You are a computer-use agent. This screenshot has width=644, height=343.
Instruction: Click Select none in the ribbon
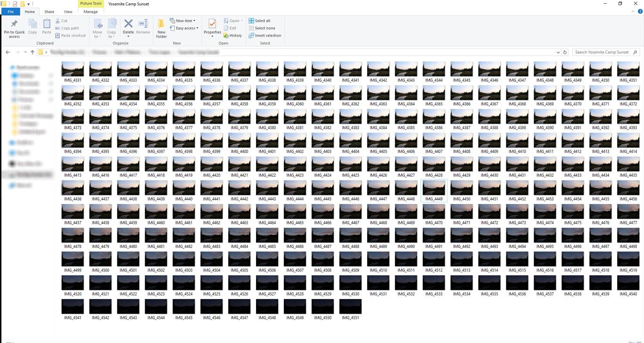pyautogui.click(x=262, y=28)
